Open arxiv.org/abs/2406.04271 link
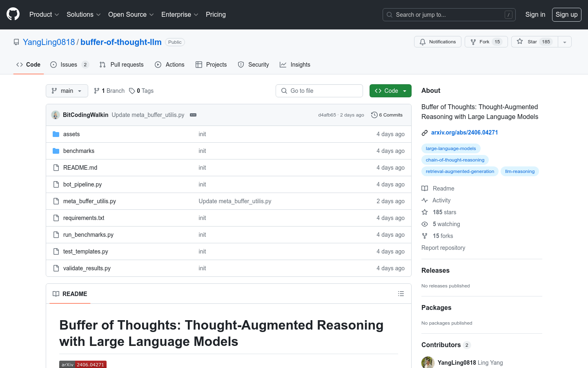This screenshot has width=588, height=368. (465, 132)
